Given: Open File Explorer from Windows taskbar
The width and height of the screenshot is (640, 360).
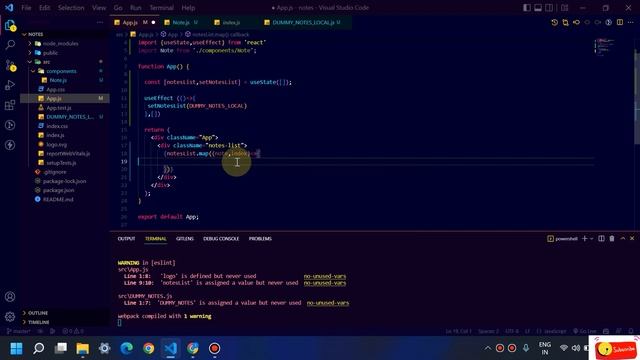Looking at the screenshot, I should pyautogui.click(x=82, y=348).
